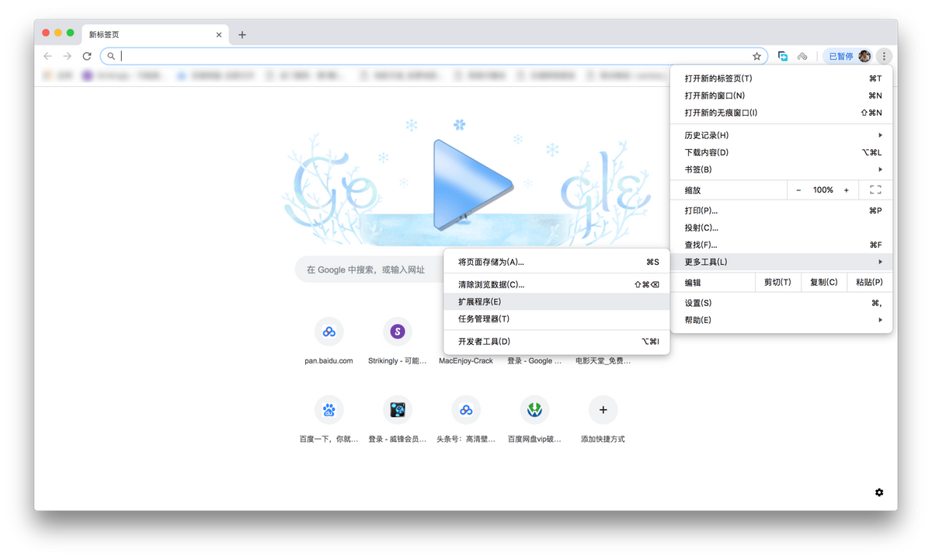
Task: Click the browser forward arrow
Action: coord(68,56)
